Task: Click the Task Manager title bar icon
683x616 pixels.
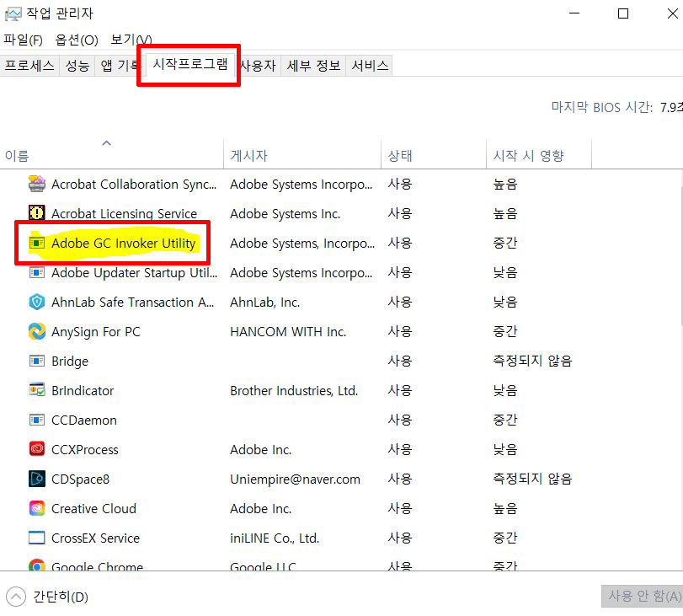Action: click(13, 14)
